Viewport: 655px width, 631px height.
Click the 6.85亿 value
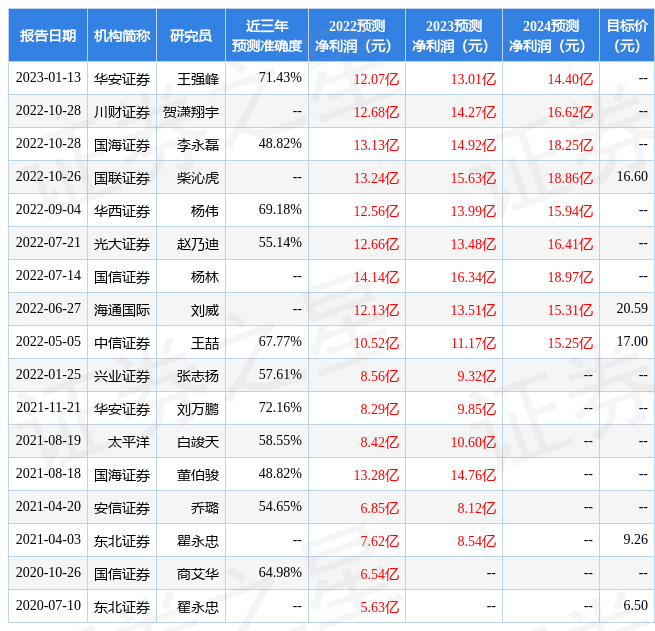tap(379, 508)
